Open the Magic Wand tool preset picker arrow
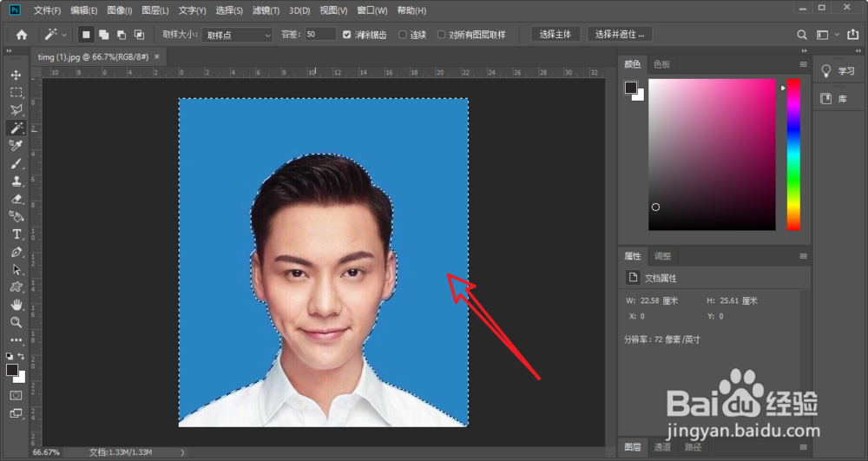 tap(64, 35)
